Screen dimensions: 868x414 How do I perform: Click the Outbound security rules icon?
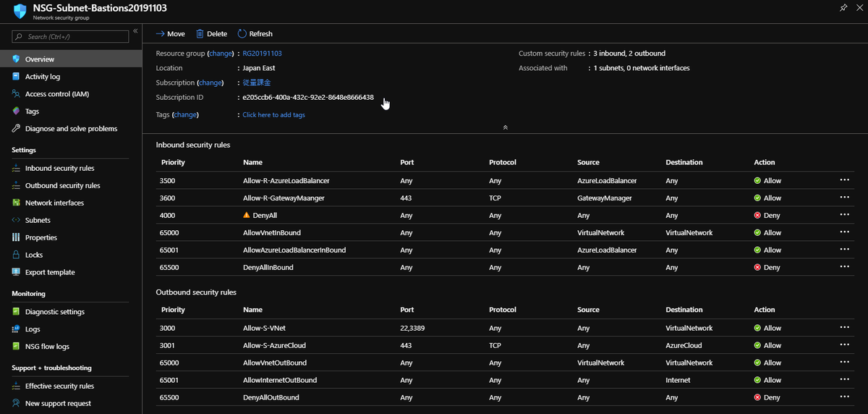(x=17, y=185)
